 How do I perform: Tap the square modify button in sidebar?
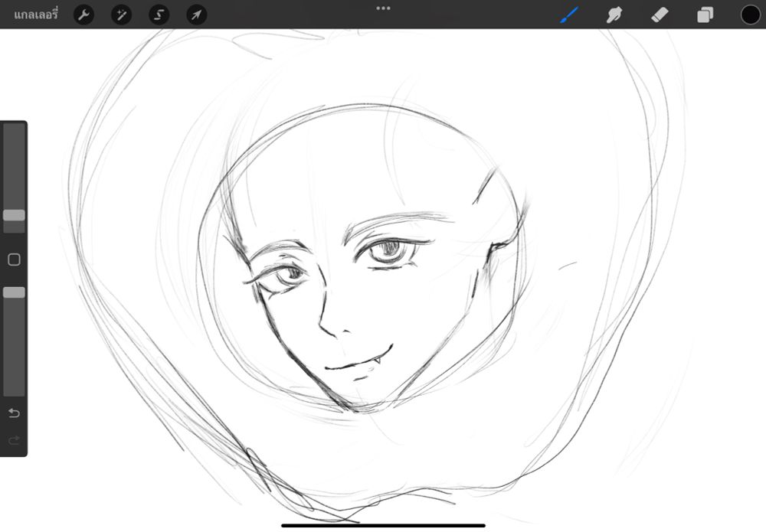click(14, 259)
